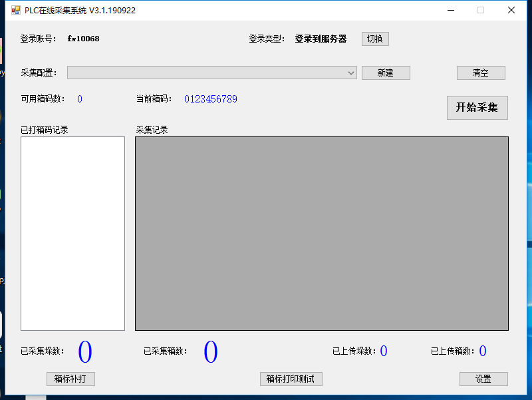Image resolution: width=532 pixels, height=400 pixels.
Task: Click the 切换 switch login button
Action: [375, 39]
